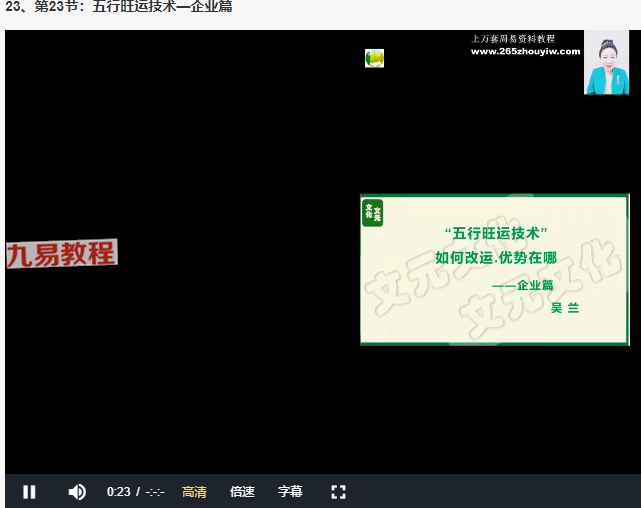Screen dimensions: 641x508
Task: Click the presenter webcam thumbnail
Action: [606, 62]
